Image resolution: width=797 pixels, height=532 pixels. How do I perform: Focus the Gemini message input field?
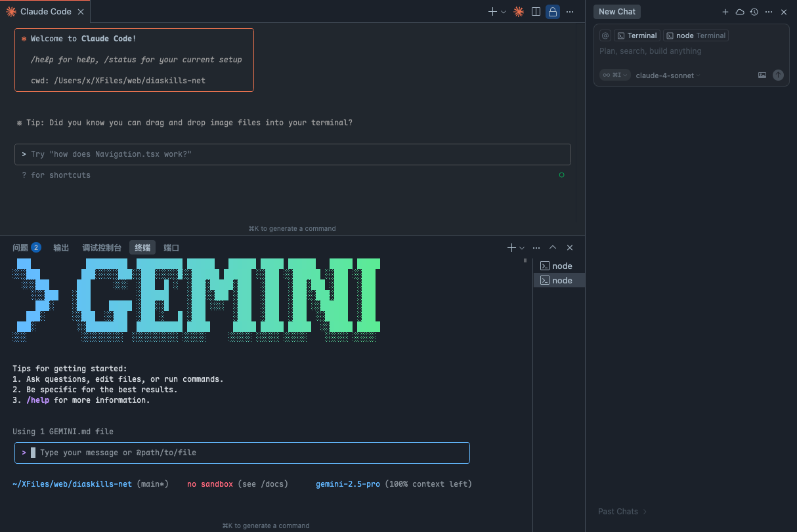click(x=242, y=453)
